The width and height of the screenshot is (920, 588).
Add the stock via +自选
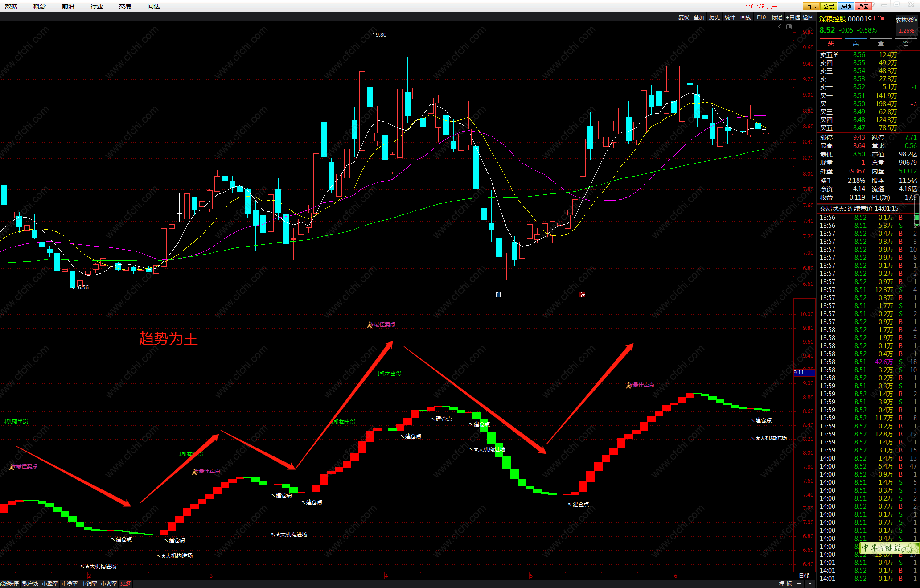coord(793,17)
